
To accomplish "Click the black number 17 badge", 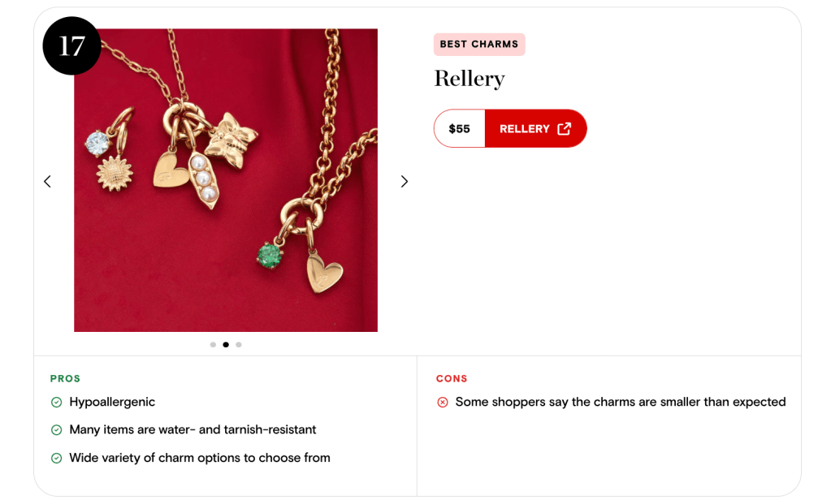I will tap(71, 46).
